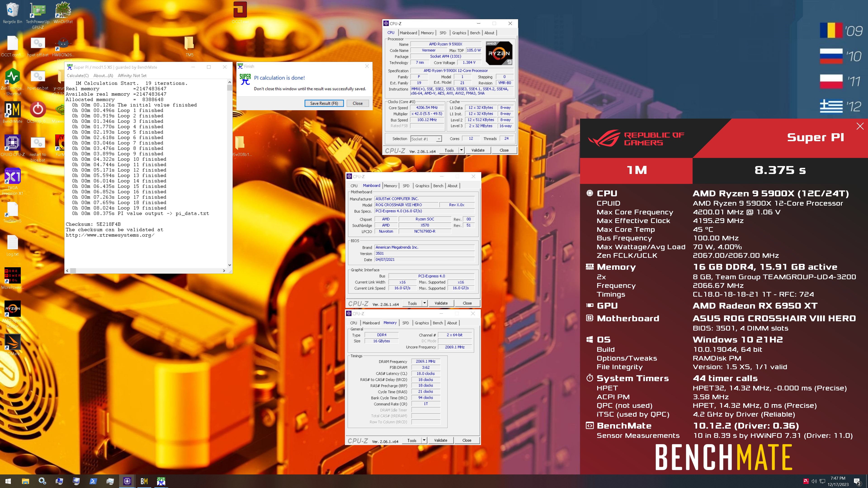The width and height of the screenshot is (868, 488).
Task: Open PowerShell from the taskbar
Action: pyautogui.click(x=93, y=481)
